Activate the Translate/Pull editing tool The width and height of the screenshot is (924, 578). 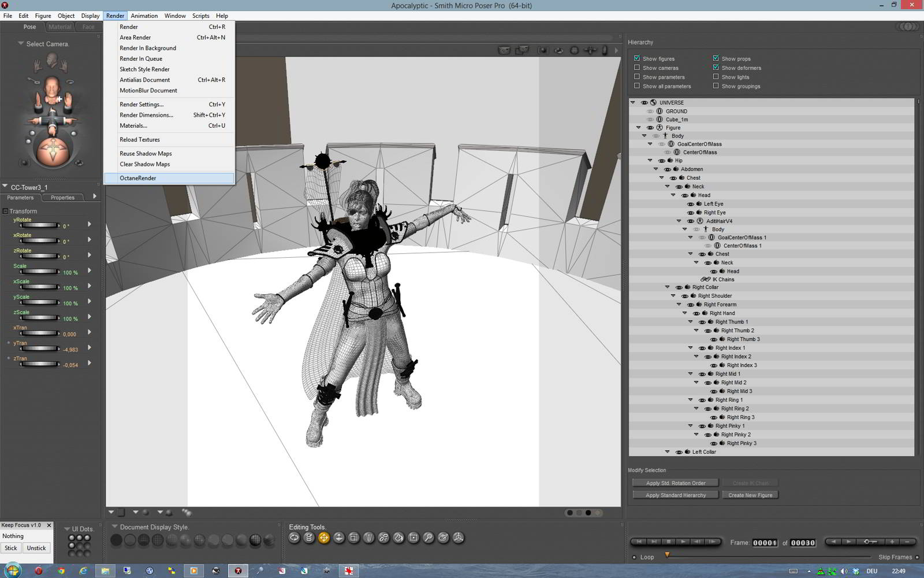point(324,538)
